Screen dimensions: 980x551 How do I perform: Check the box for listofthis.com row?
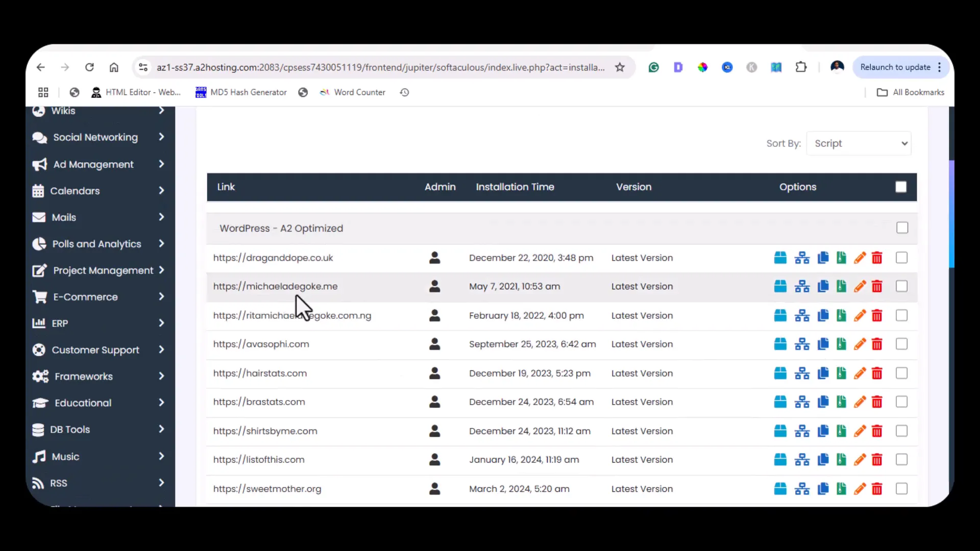click(902, 460)
